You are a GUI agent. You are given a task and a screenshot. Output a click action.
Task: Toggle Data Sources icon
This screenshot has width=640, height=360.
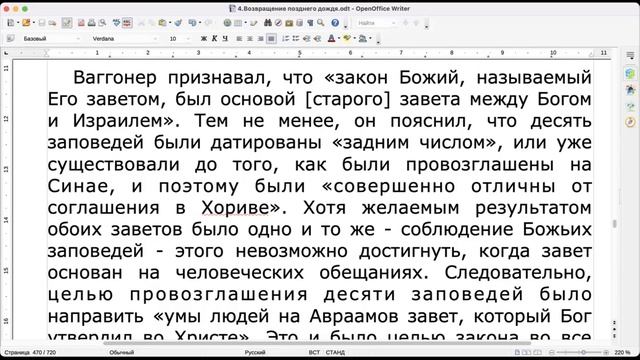tap(300, 23)
